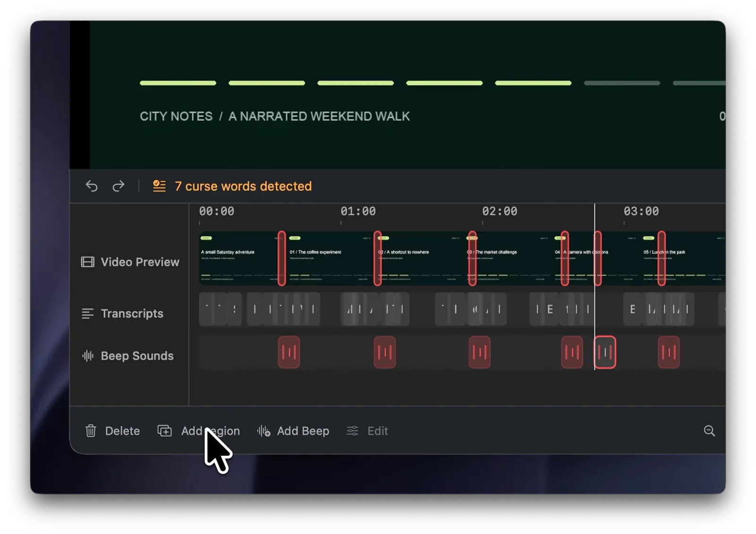Click the Delete trash icon
This screenshot has width=756, height=534.
(91, 431)
